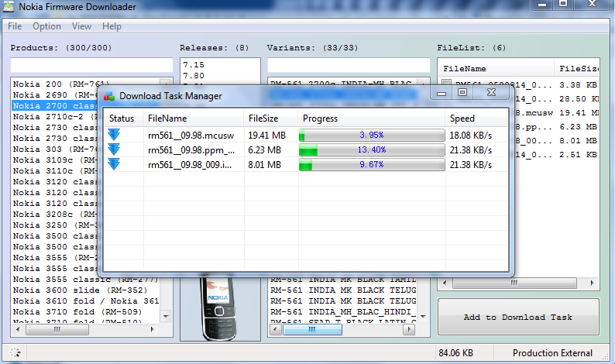
Task: Open the Option menu
Action: [x=46, y=26]
